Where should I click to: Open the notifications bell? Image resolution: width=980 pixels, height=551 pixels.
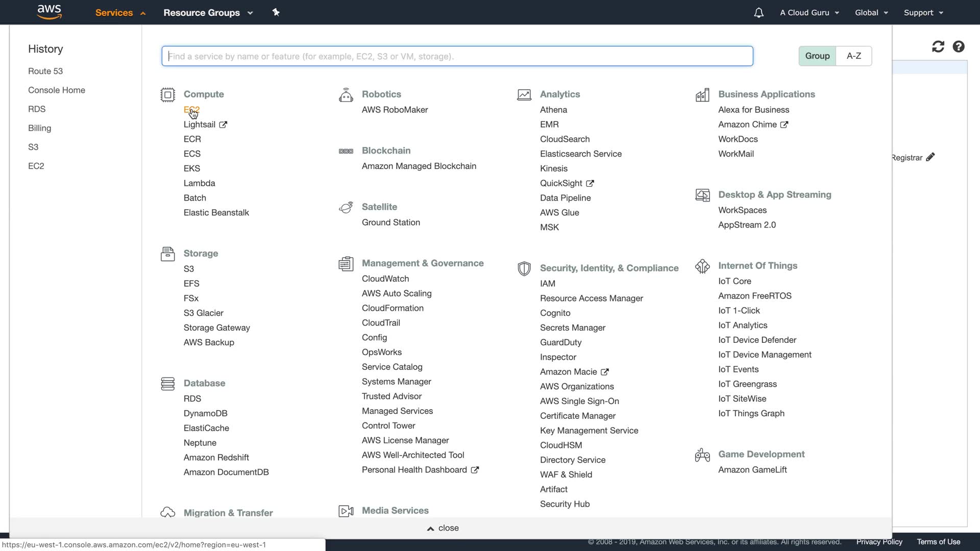point(758,13)
